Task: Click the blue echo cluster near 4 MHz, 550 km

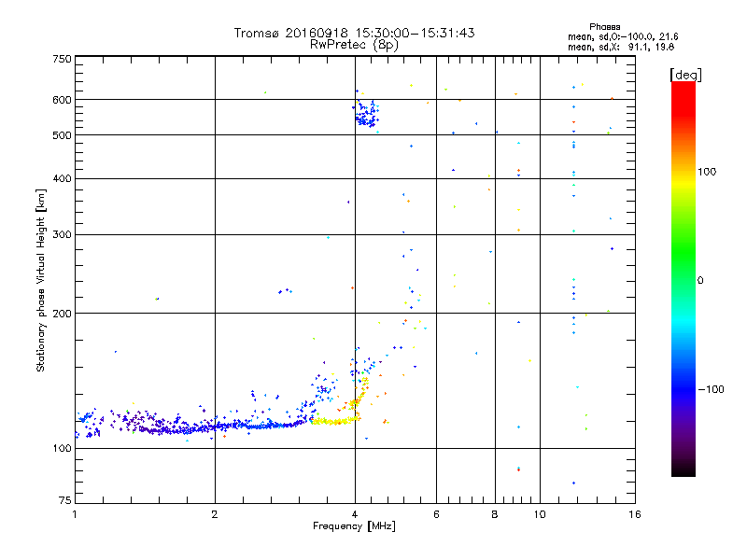Action: pyautogui.click(x=367, y=114)
